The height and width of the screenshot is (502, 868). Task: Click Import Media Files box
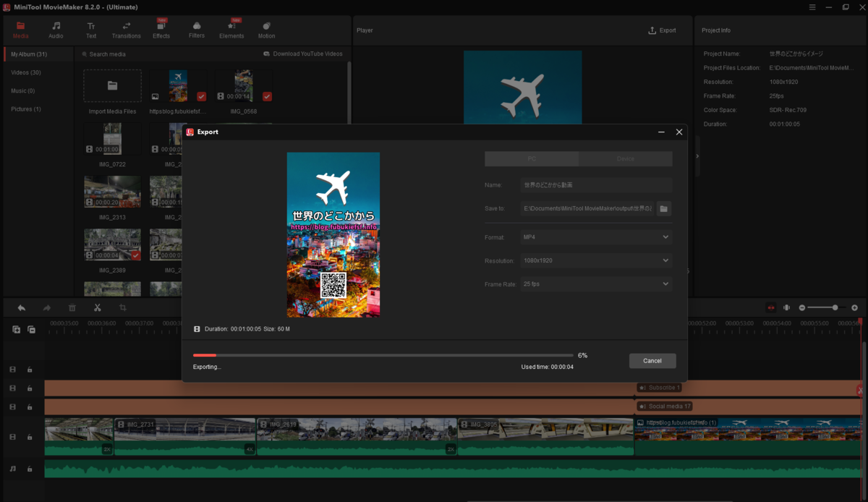click(112, 86)
